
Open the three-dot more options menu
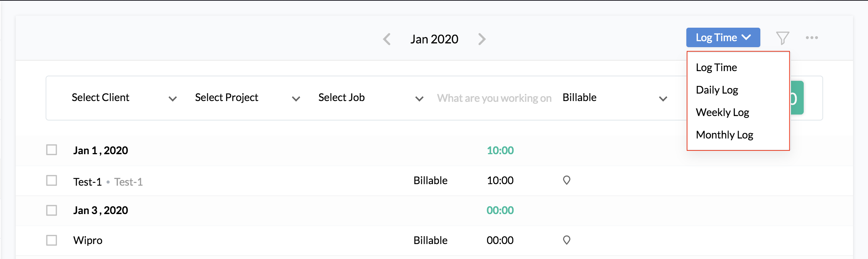pos(812,38)
